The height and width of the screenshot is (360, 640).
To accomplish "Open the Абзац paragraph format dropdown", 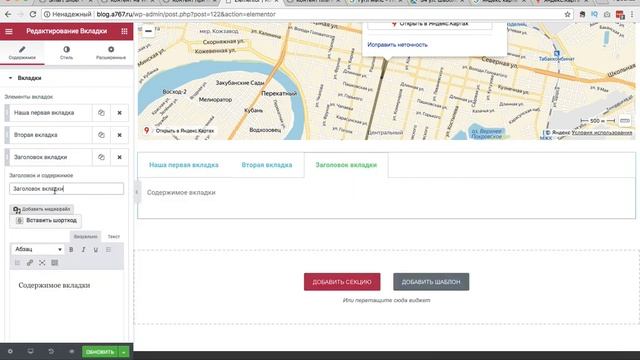I will click(38, 249).
